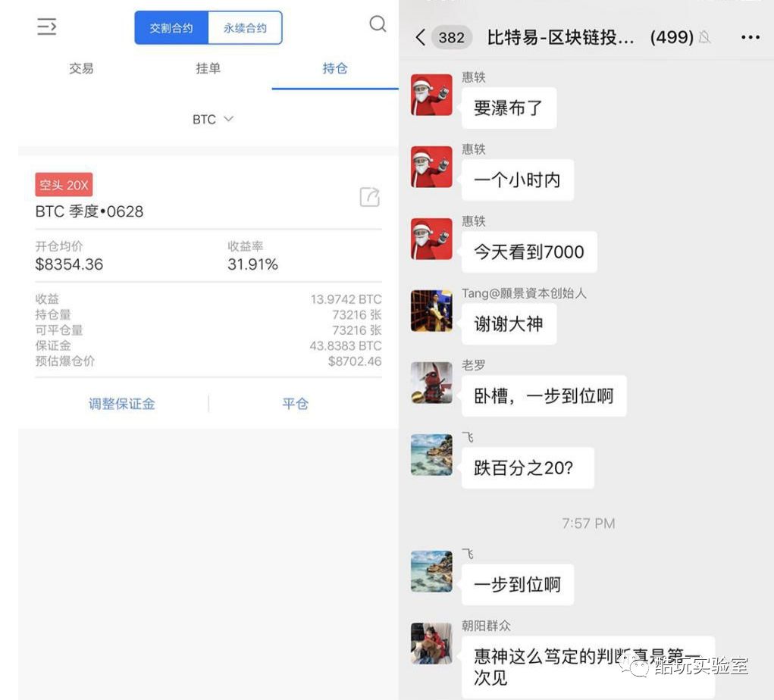This screenshot has height=700, width=774.
Task: Click the muted notification bell next to (499)
Action: (x=706, y=37)
